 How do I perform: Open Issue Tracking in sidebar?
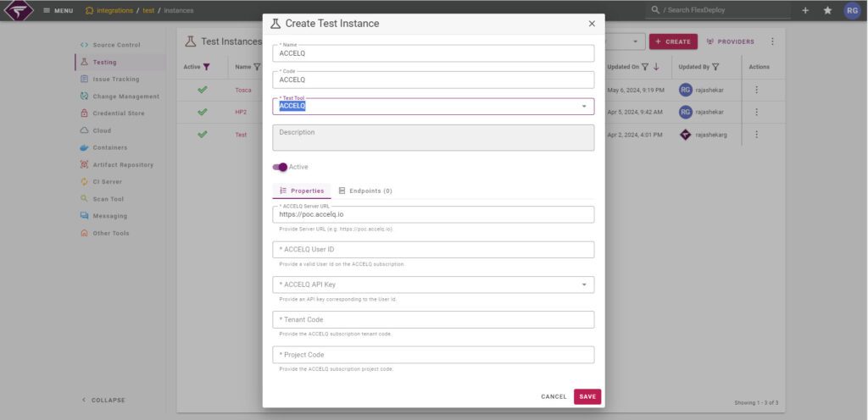click(115, 79)
